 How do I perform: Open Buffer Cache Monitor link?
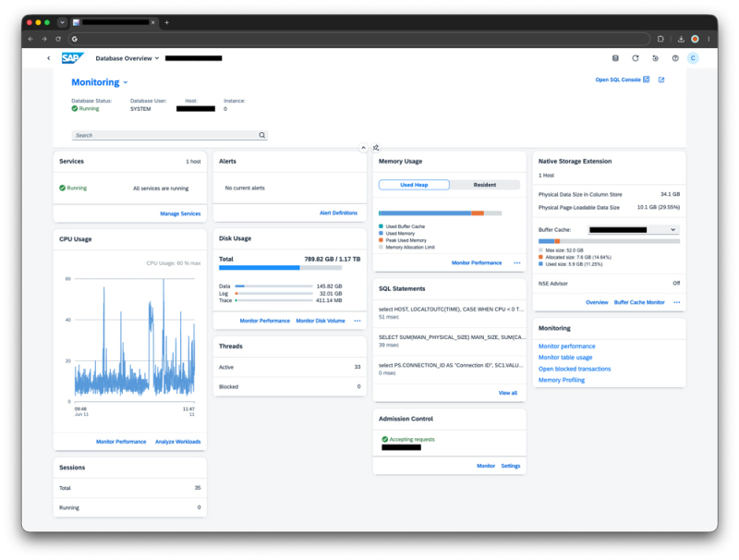tap(639, 302)
